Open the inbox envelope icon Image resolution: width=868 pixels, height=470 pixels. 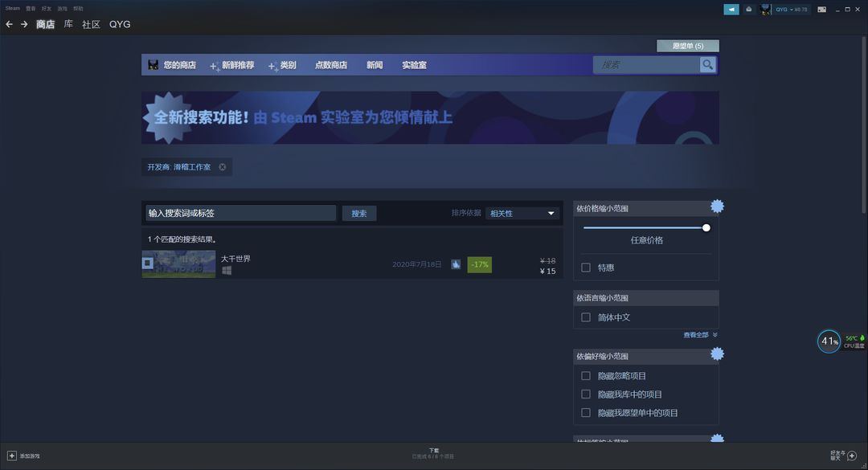(x=748, y=10)
